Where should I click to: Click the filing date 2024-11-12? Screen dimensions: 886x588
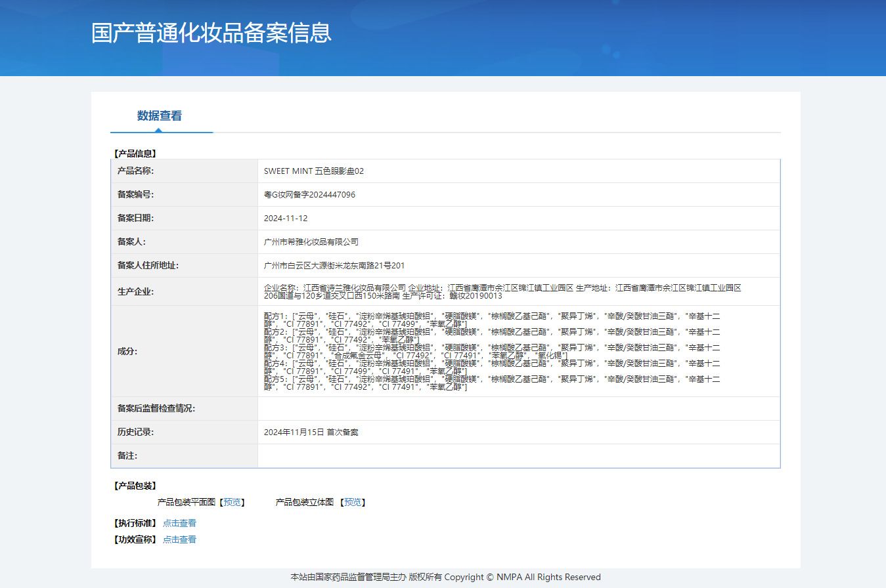[x=286, y=219]
